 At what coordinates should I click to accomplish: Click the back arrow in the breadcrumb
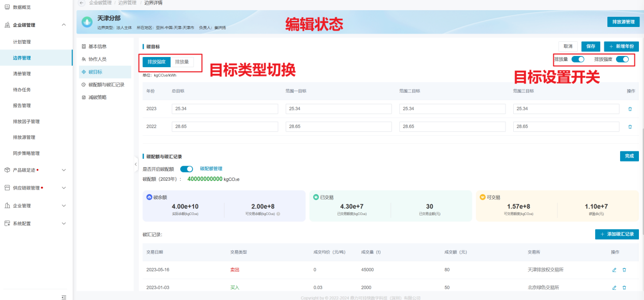coord(81,3)
